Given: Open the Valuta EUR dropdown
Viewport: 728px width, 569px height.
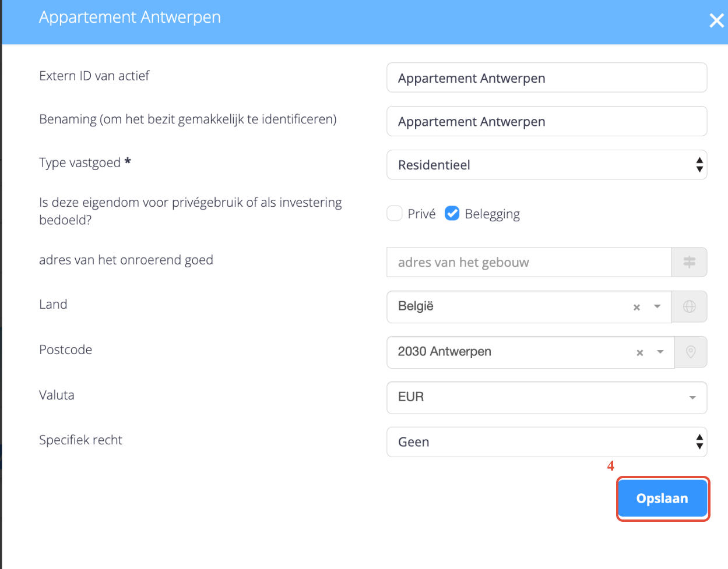Looking at the screenshot, I should pos(546,397).
